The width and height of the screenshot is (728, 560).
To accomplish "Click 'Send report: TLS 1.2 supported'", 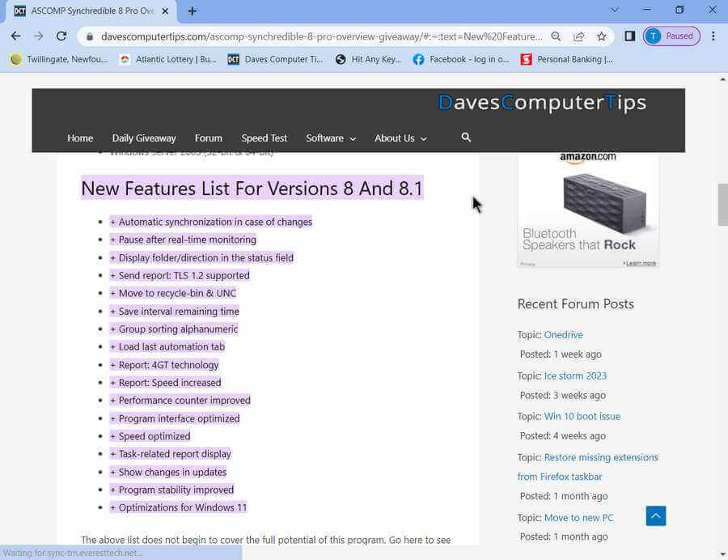I will (180, 275).
